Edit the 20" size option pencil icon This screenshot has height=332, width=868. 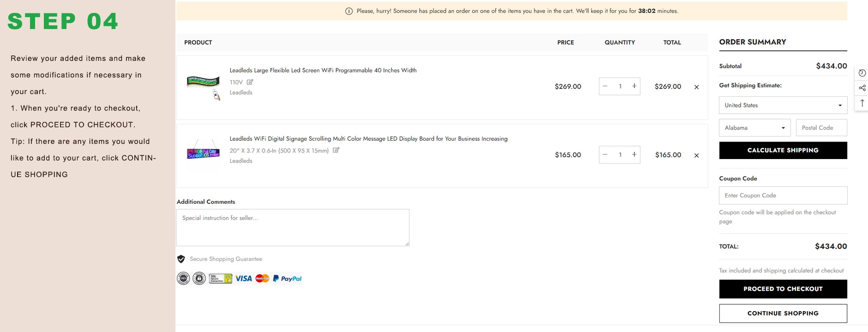[336, 150]
